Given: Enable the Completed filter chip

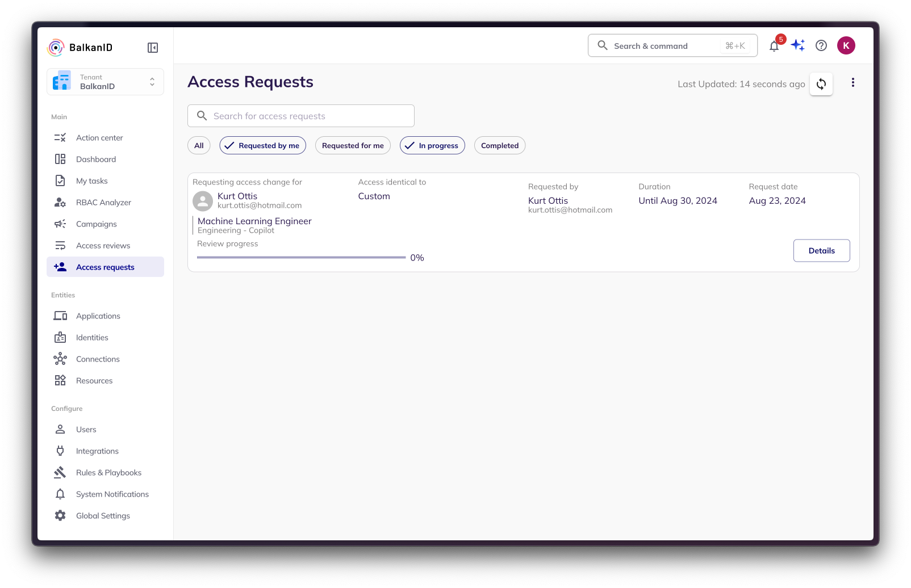Looking at the screenshot, I should coord(500,145).
